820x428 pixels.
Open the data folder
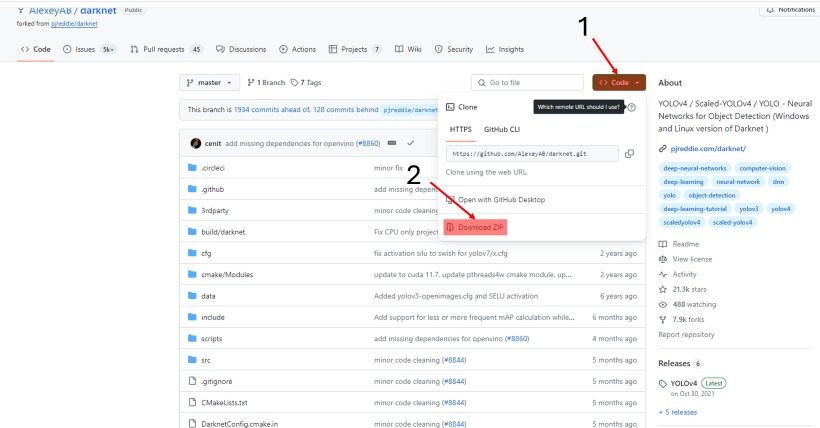click(x=208, y=296)
